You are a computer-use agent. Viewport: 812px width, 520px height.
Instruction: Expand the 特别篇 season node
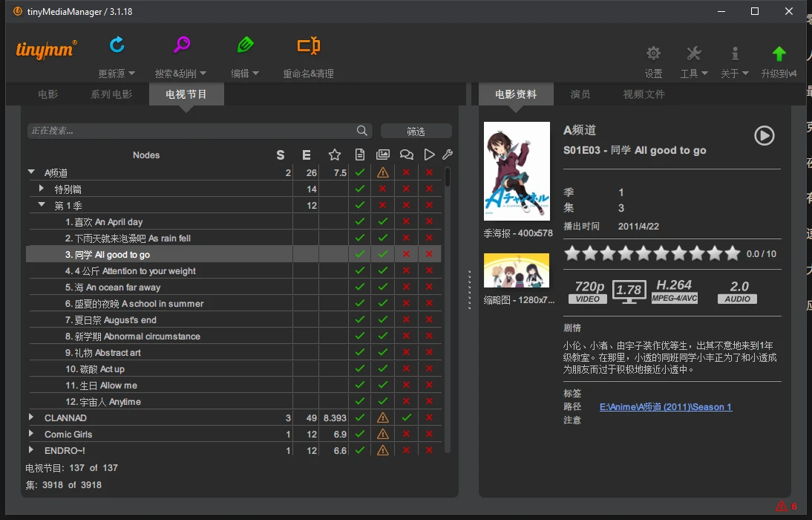42,189
